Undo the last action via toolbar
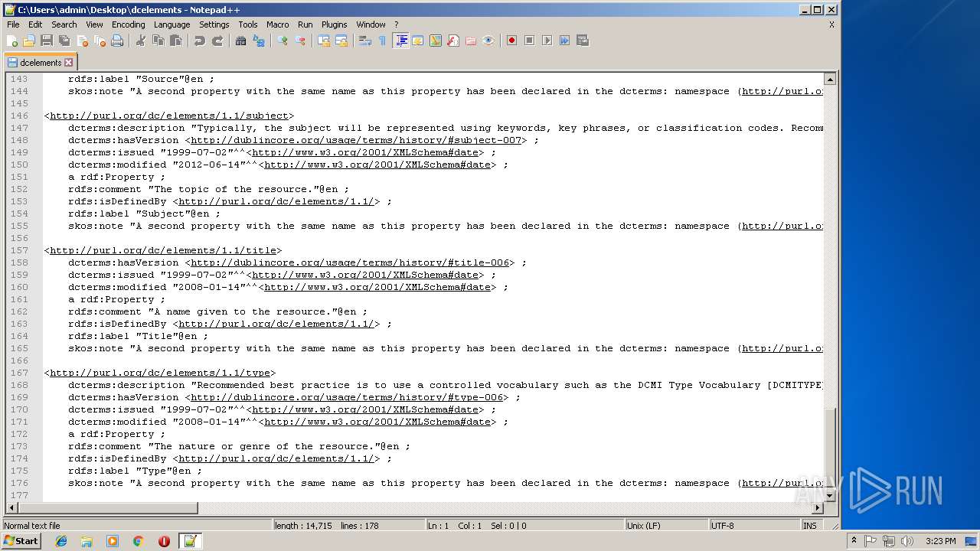Viewport: 980px width, 551px height. point(199,41)
